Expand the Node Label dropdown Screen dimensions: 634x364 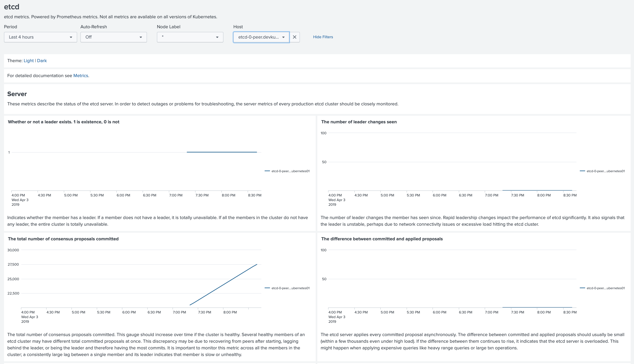tap(190, 37)
